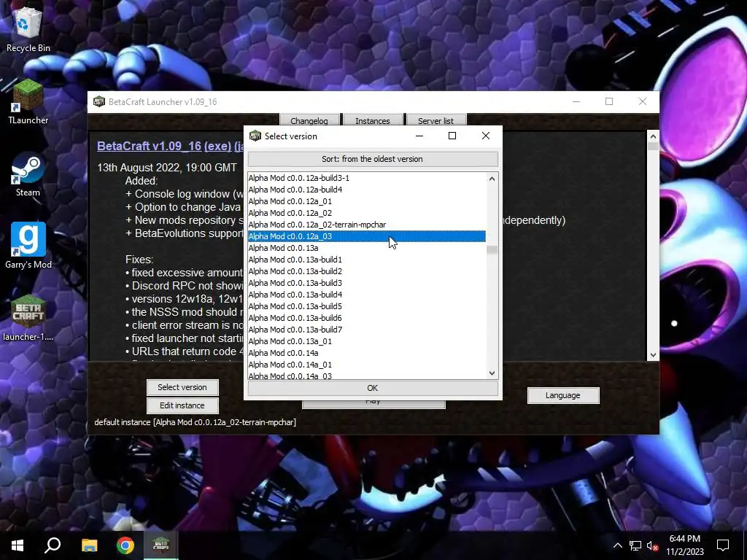747x560 pixels.
Task: Close the Select version dialog
Action: tap(485, 136)
